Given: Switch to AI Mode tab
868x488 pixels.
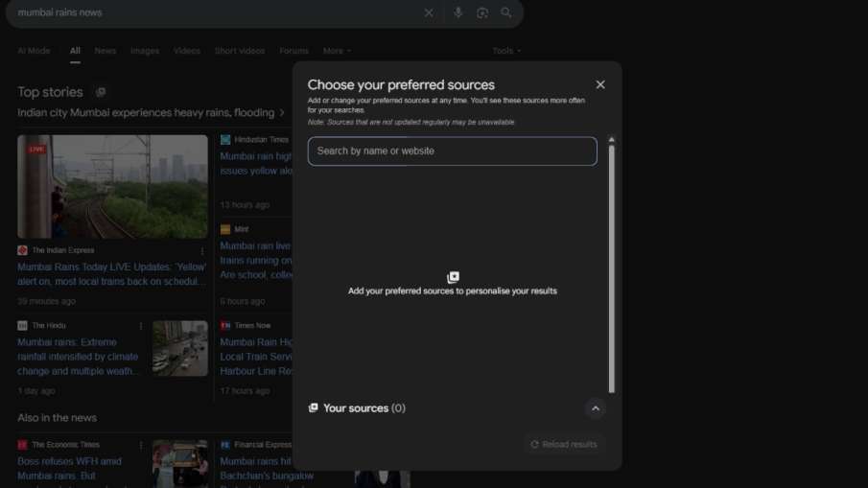Looking at the screenshot, I should tap(34, 51).
